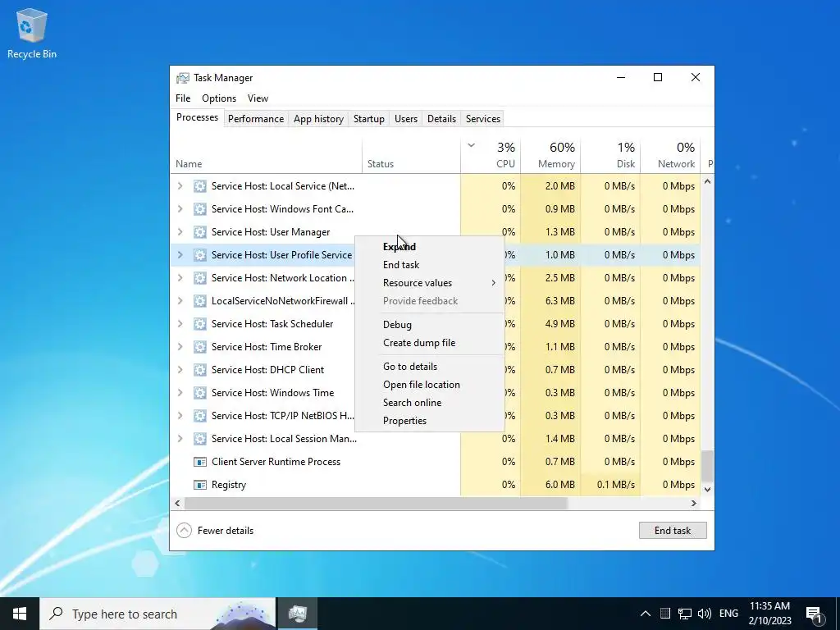Select Search online option
840x630 pixels.
pos(430,403)
